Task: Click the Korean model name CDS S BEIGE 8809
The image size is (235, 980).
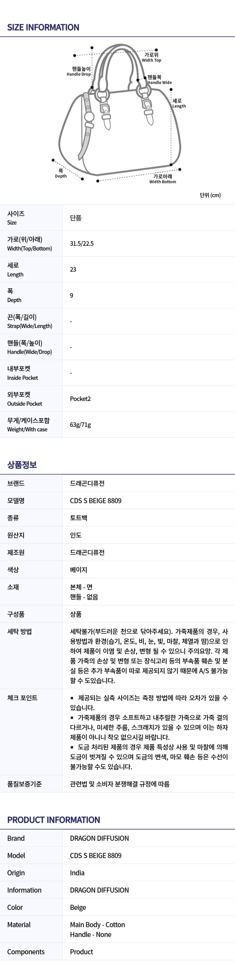Action: pyautogui.click(x=96, y=501)
